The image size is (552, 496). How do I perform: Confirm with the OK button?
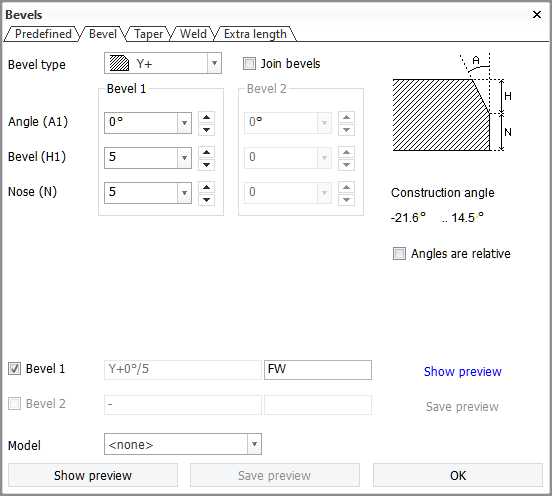tap(458, 475)
